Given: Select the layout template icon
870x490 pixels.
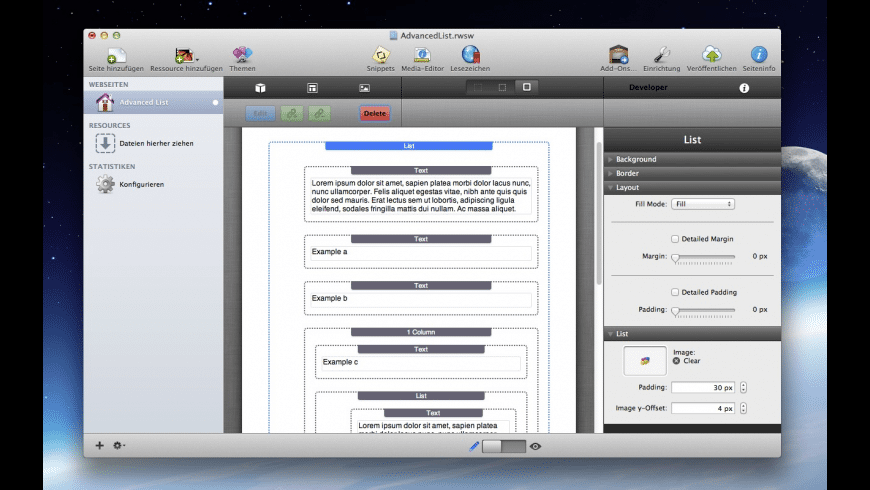Looking at the screenshot, I should point(312,88).
